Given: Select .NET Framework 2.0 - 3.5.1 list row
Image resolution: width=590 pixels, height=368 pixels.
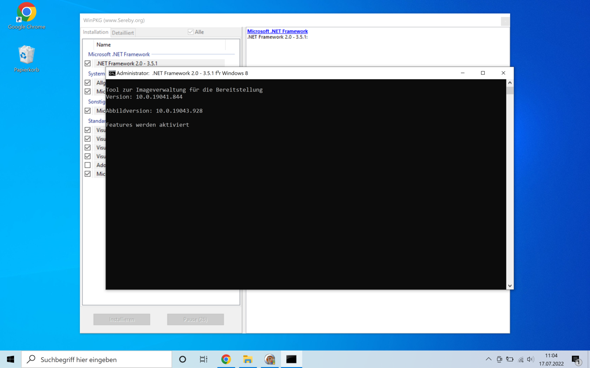Looking at the screenshot, I should [x=158, y=63].
